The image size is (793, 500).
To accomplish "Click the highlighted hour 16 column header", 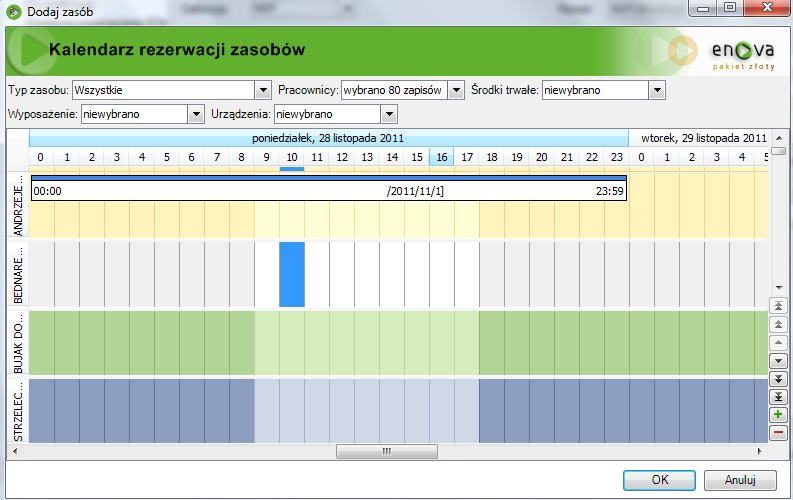I will click(442, 157).
